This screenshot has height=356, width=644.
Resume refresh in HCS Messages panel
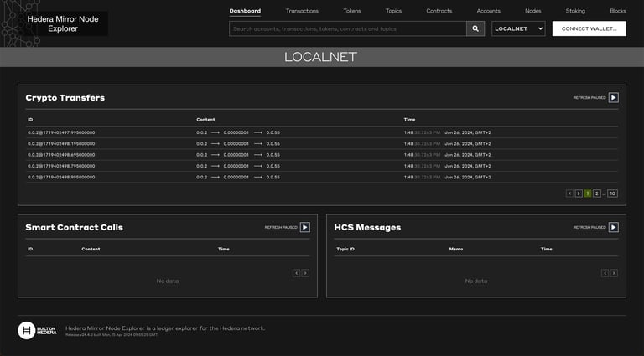(613, 227)
